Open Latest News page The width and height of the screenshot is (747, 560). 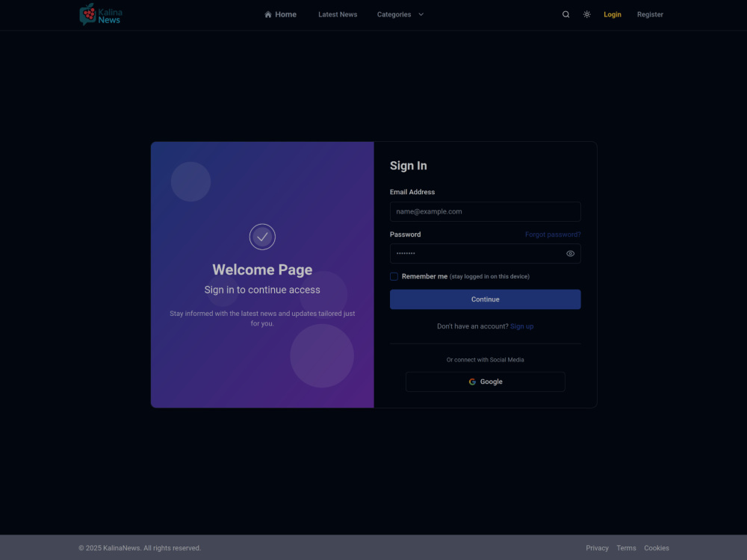tap(338, 14)
